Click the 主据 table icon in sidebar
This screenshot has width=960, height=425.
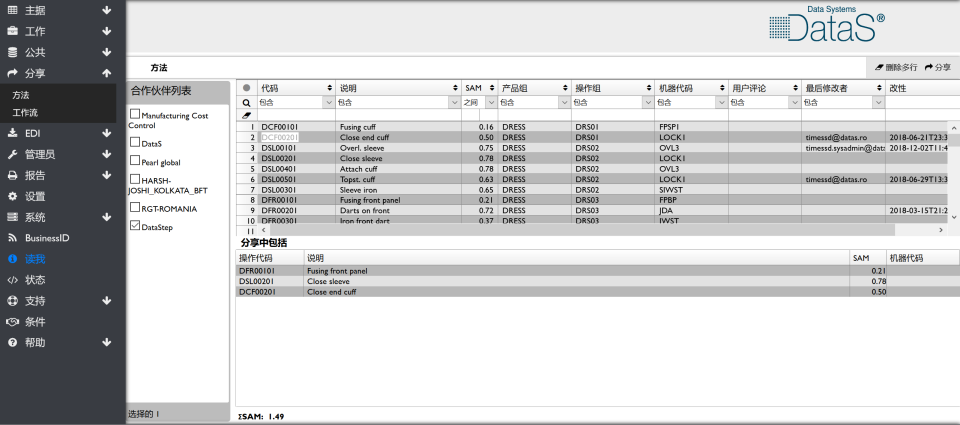coord(12,10)
